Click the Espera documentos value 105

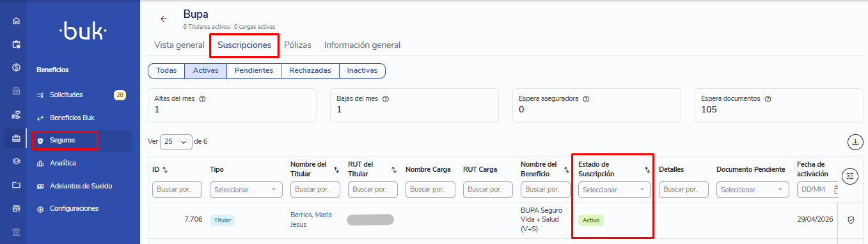point(709,109)
